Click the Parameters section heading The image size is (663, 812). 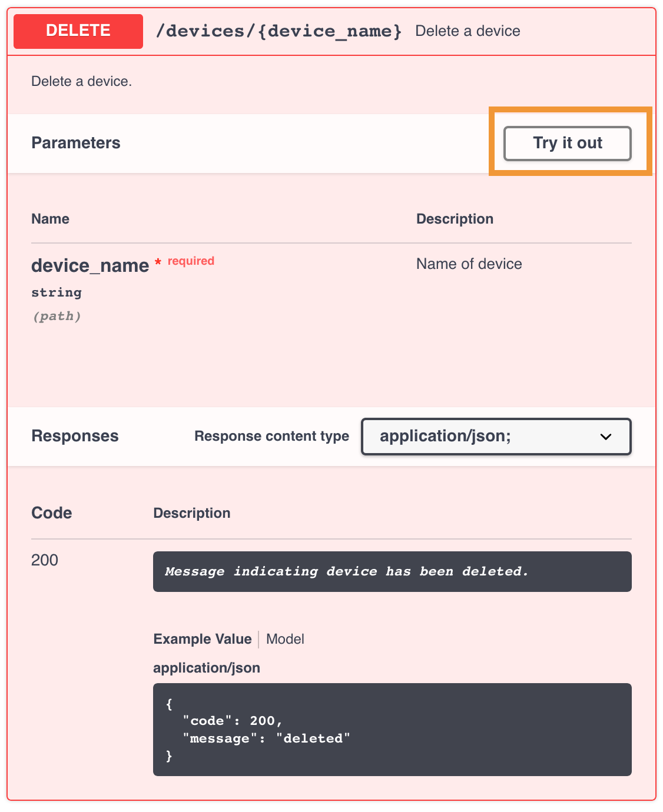pyautogui.click(x=76, y=143)
